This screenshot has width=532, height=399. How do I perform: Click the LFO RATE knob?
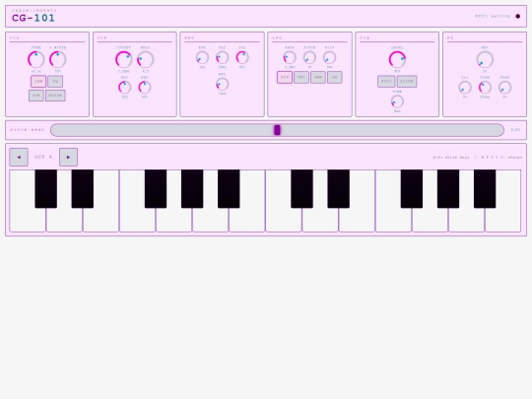point(290,58)
